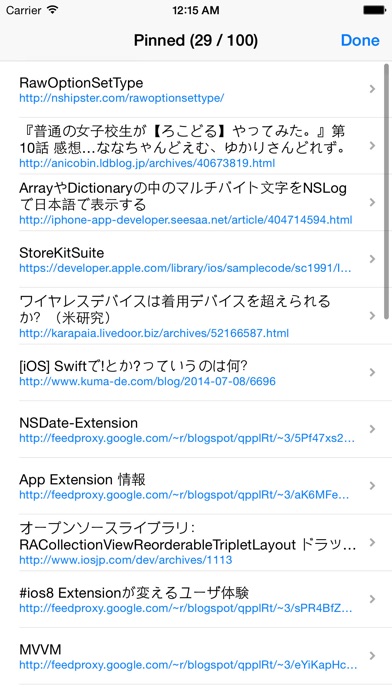
Task: Select ワイヤレスデバイスは着用デバイス title
Action: point(175,309)
